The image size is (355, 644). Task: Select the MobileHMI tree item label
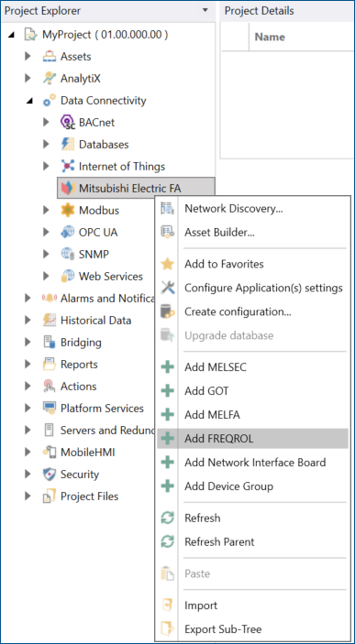pos(88,453)
